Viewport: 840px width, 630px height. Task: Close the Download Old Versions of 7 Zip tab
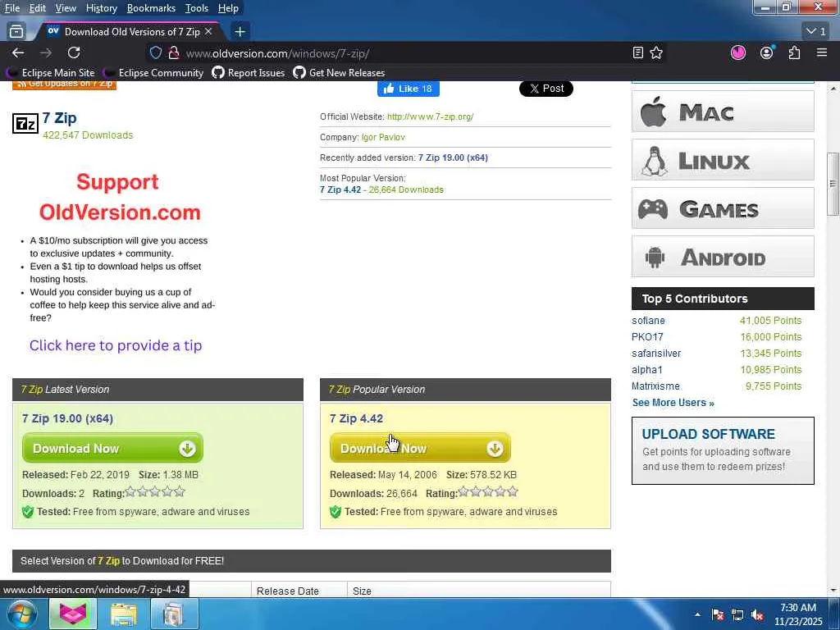click(208, 32)
